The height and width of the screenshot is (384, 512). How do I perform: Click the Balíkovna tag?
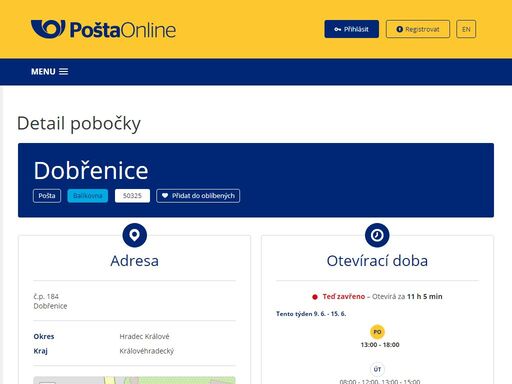88,196
